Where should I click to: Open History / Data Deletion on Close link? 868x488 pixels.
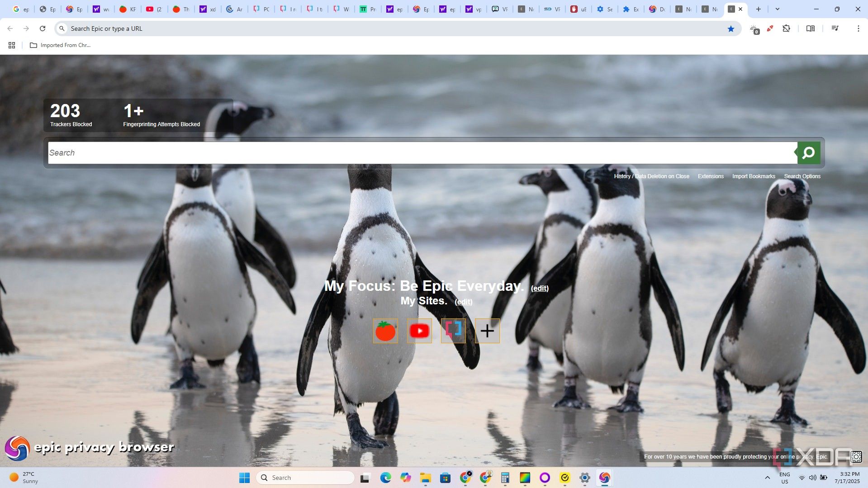pyautogui.click(x=651, y=176)
